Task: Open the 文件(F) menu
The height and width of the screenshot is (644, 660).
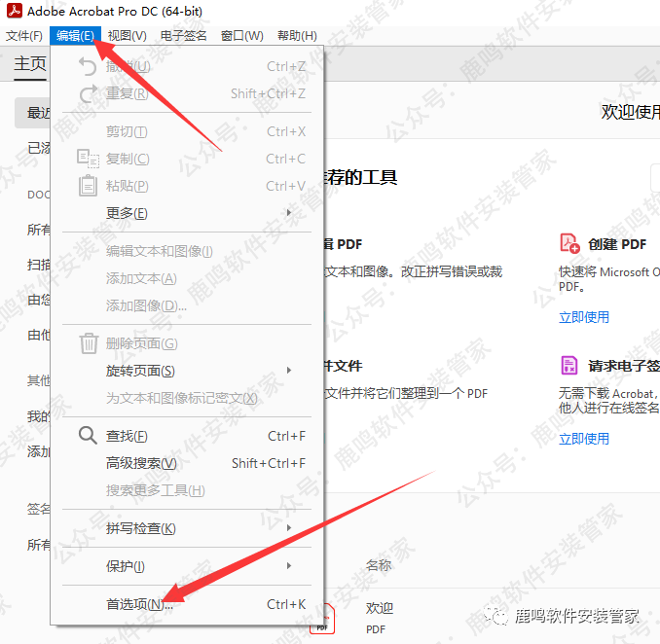Action: tap(24, 36)
